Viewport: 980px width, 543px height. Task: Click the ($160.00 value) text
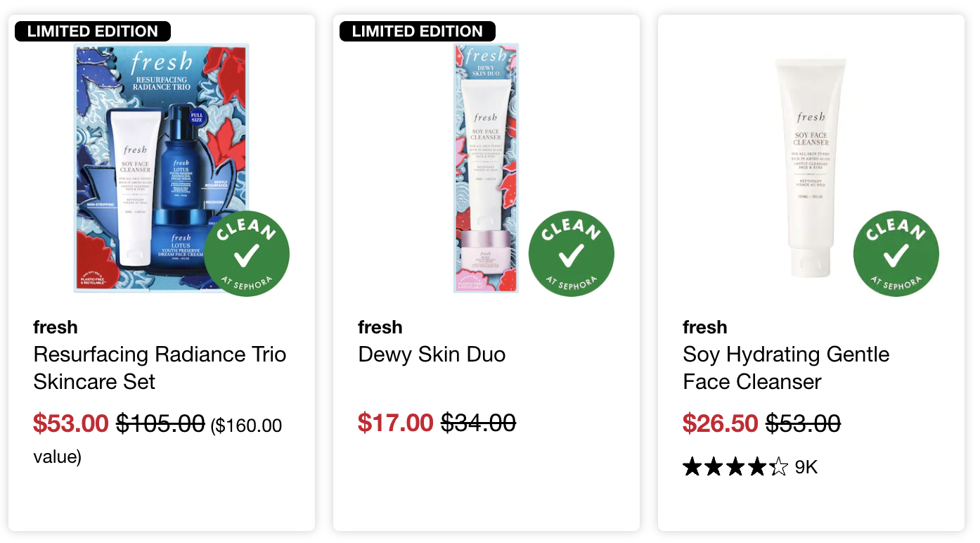point(157,440)
